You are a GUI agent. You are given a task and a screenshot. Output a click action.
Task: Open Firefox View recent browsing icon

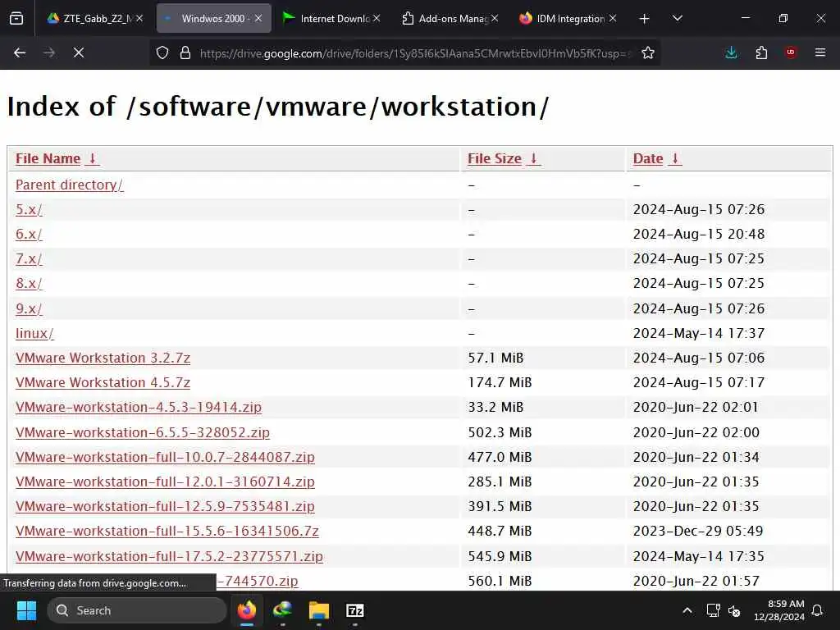[16, 18]
